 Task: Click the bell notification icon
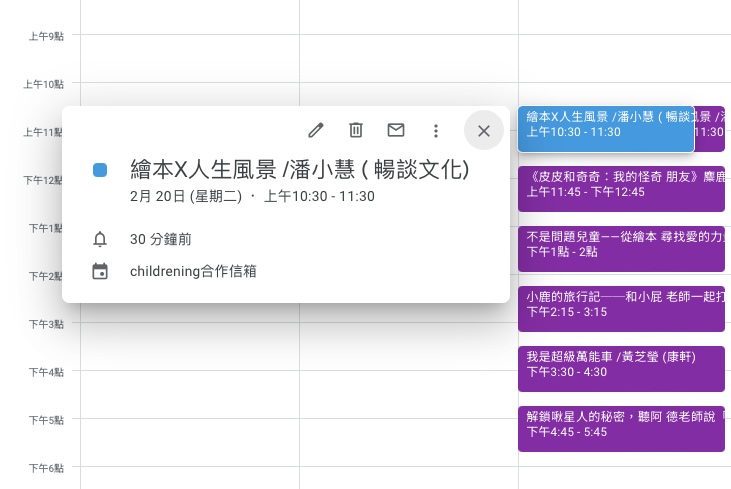click(x=100, y=239)
